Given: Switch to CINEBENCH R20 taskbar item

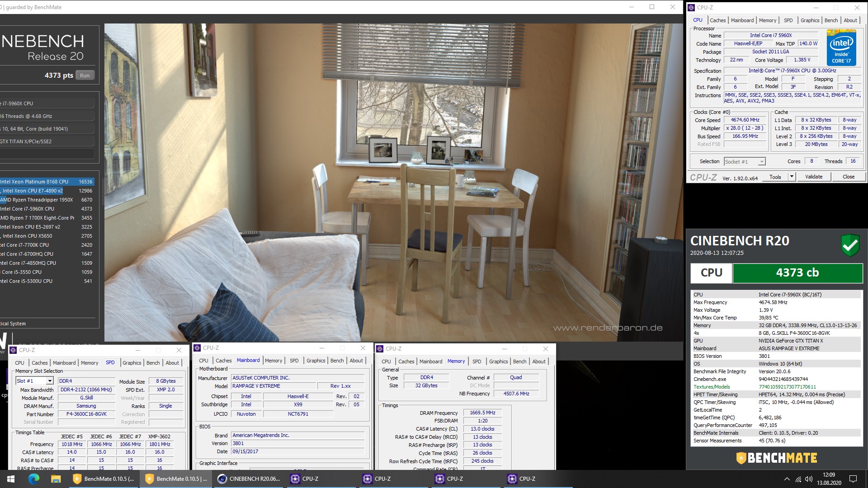Looking at the screenshot, I should tap(249, 479).
